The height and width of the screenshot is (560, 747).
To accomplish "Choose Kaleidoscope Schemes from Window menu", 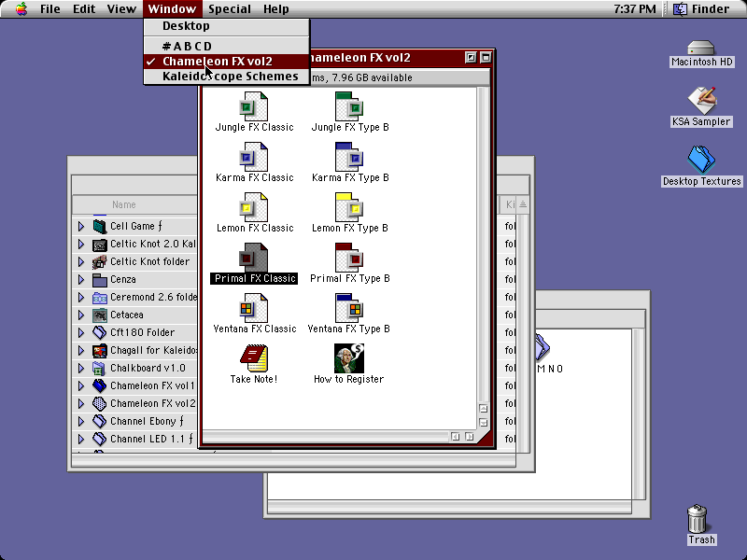I will pos(227,77).
